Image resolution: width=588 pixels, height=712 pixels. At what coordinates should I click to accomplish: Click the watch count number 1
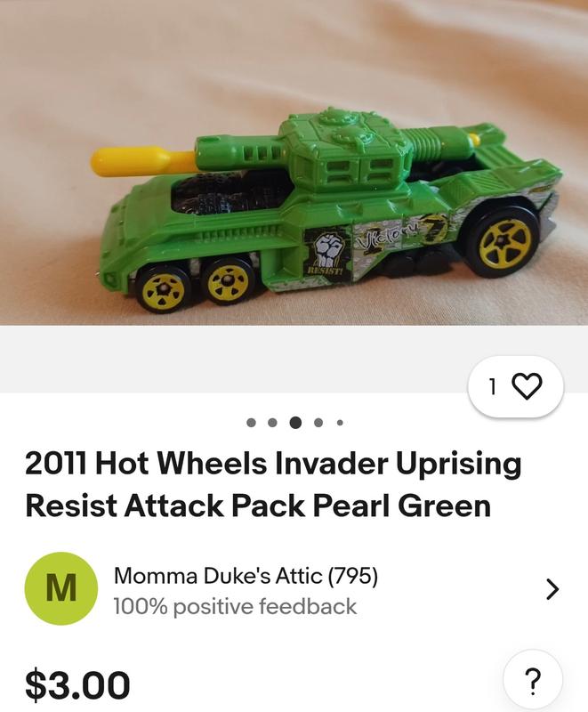[x=493, y=386]
